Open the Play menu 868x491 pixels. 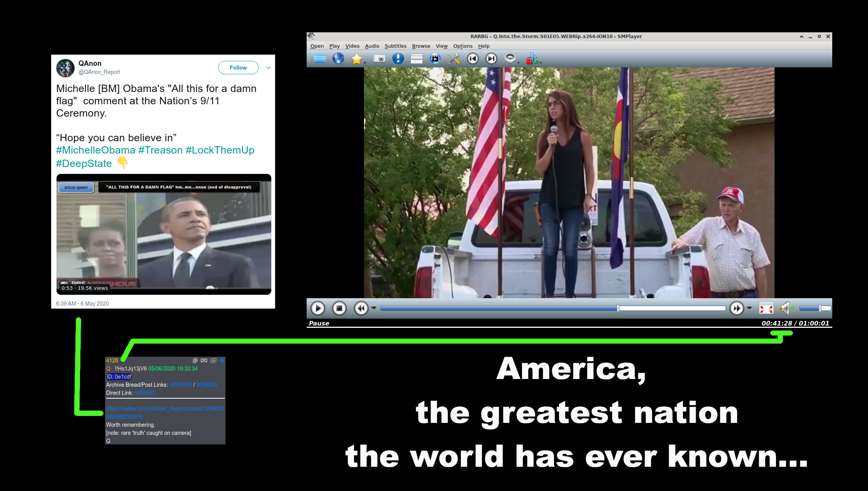tap(334, 46)
